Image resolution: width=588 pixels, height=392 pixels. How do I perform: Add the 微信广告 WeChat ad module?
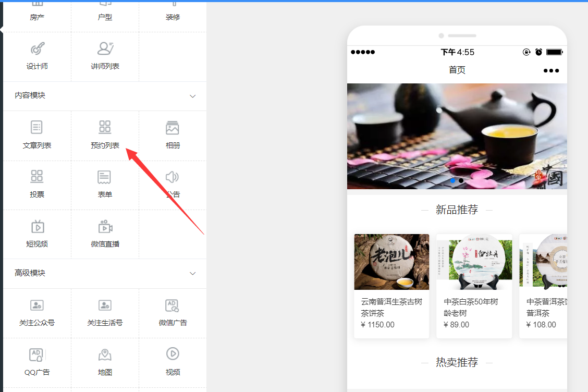pos(173,313)
